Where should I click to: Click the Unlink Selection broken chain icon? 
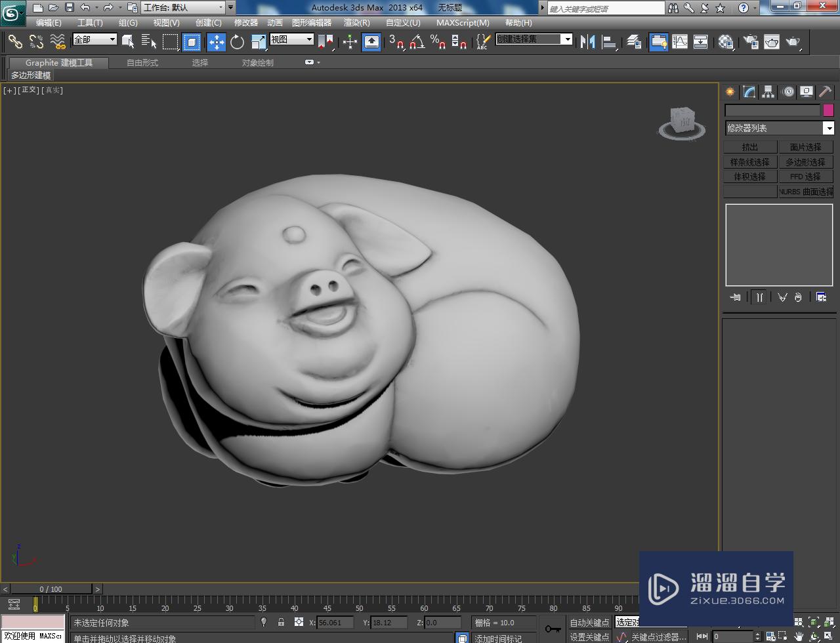pos(36,42)
